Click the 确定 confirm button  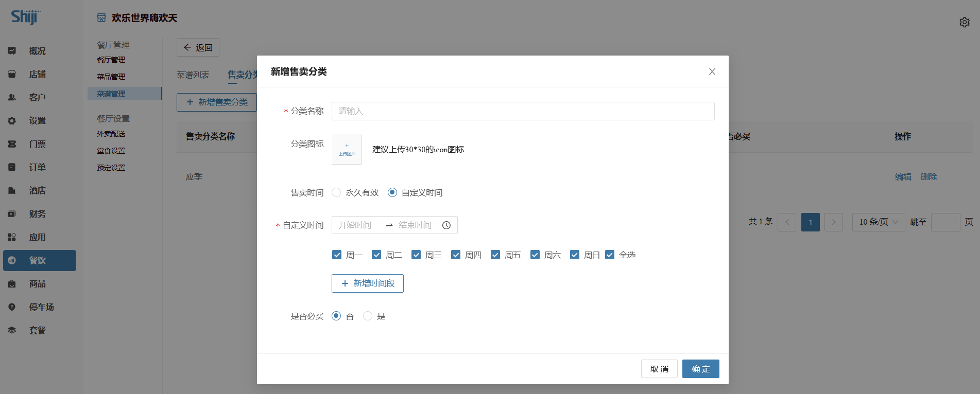point(700,369)
